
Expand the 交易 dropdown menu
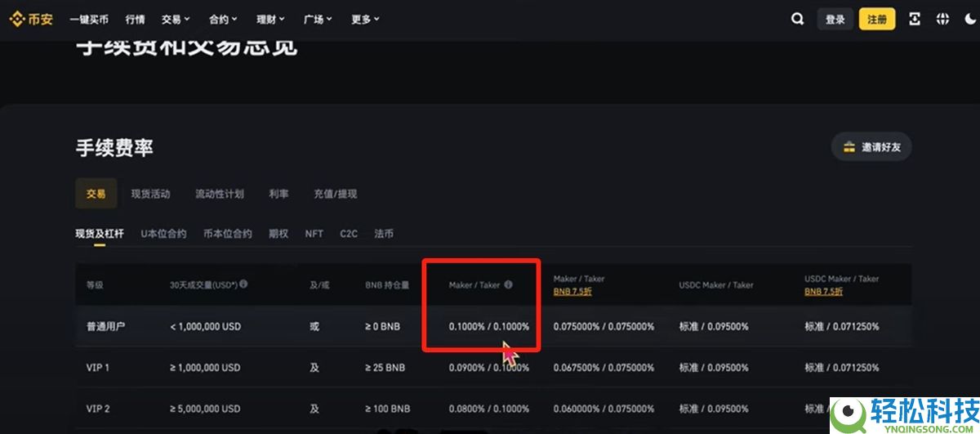176,19
